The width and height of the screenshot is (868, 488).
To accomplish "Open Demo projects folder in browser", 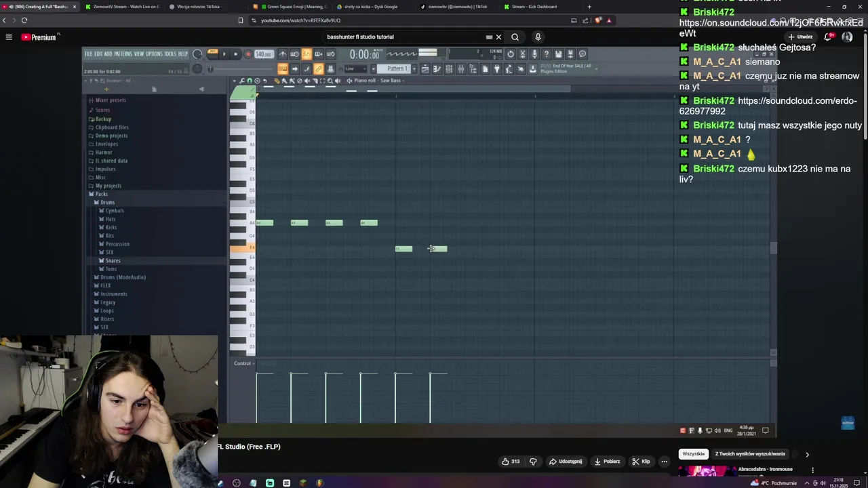I will (111, 136).
